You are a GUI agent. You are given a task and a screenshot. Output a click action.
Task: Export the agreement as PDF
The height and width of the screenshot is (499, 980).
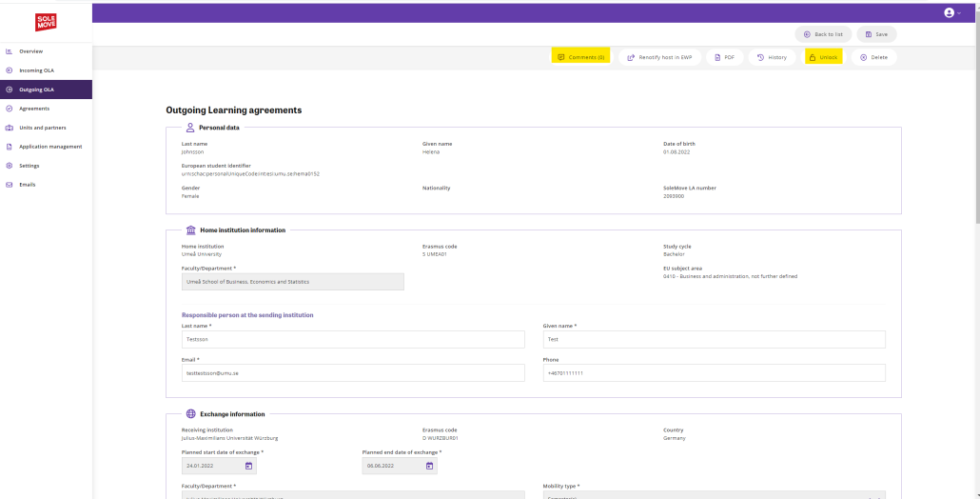(x=725, y=57)
